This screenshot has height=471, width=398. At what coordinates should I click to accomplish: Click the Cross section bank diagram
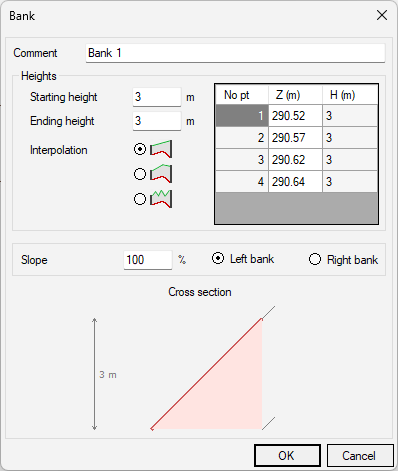tap(213, 368)
